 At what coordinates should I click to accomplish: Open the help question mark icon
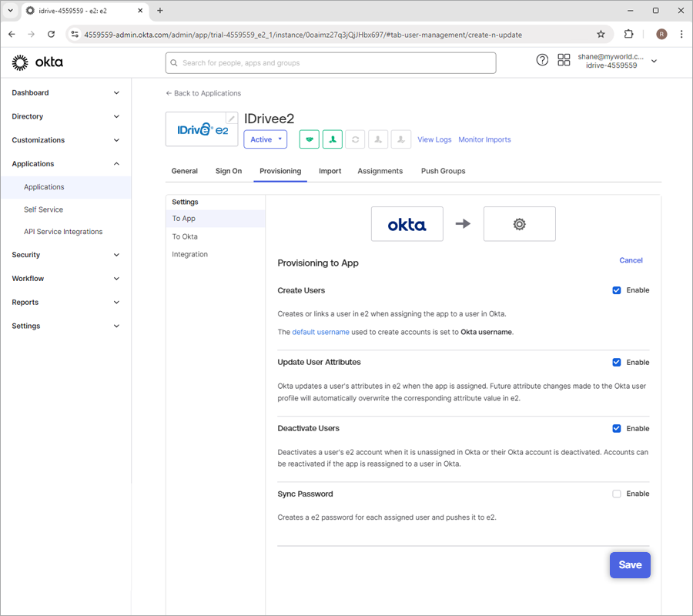[542, 59]
